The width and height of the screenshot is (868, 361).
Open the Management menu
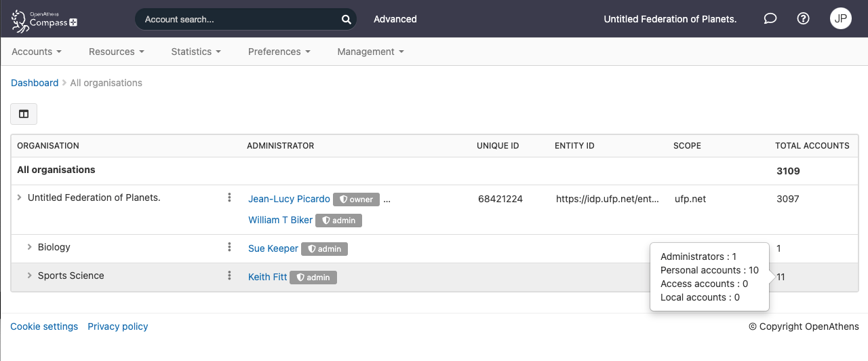pos(370,52)
